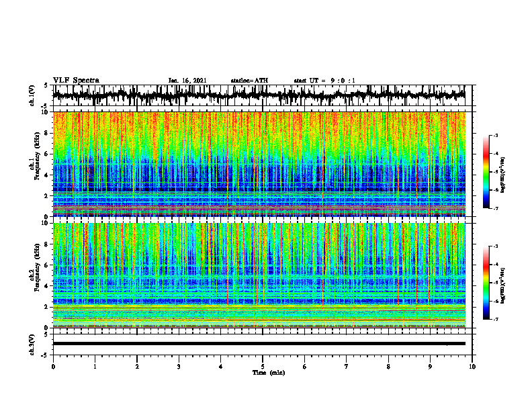Click the time axis tick label "7"
532x411 pixels.
point(347,367)
